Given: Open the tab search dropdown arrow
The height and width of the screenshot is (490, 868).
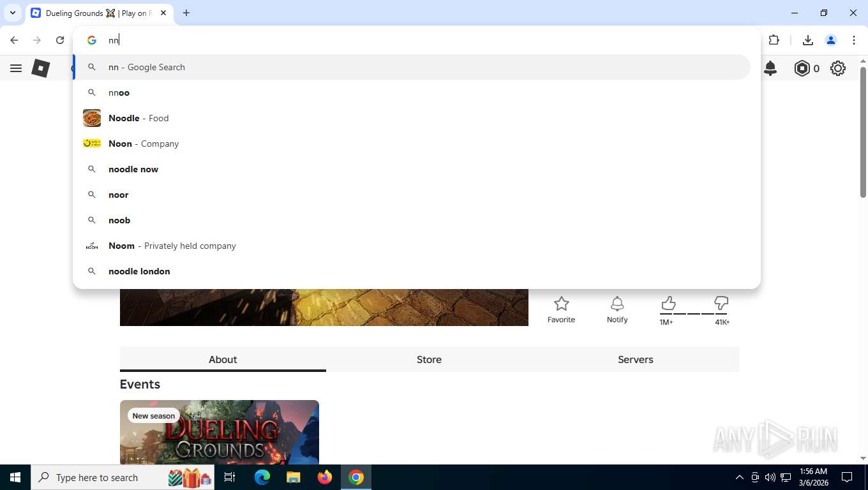Looking at the screenshot, I should [x=12, y=13].
